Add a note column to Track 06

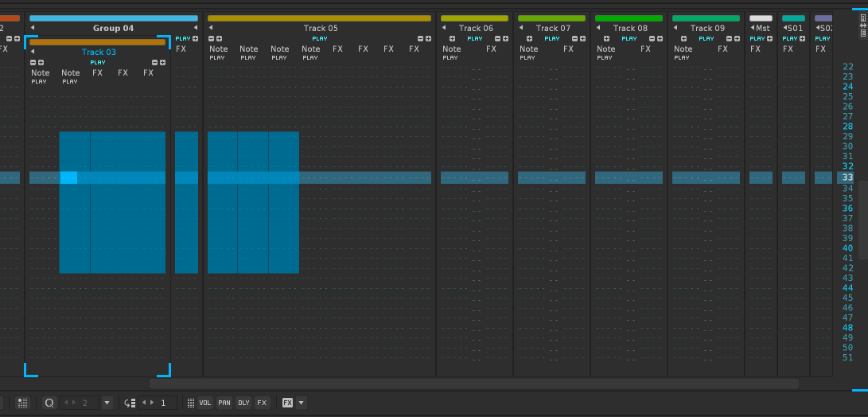[x=452, y=38]
